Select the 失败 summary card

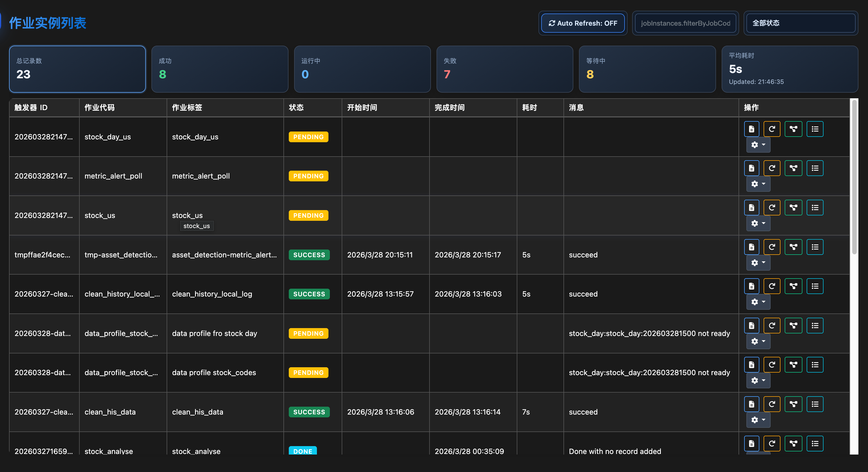point(504,69)
